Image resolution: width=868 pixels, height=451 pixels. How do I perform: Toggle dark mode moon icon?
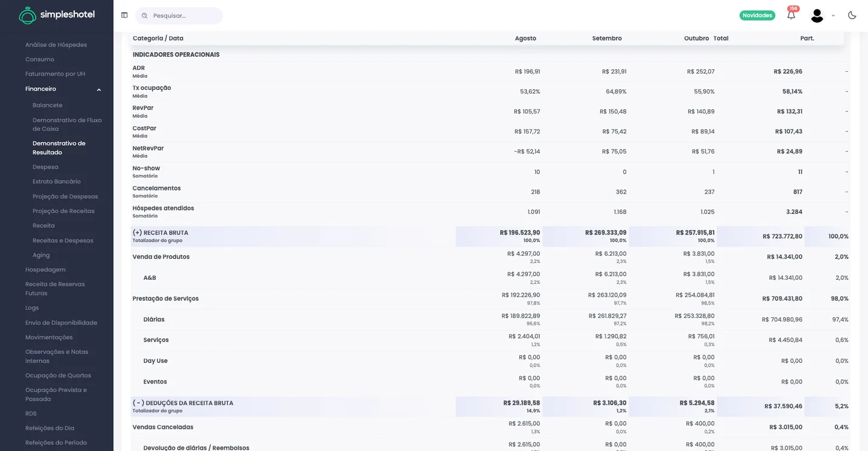(x=852, y=15)
